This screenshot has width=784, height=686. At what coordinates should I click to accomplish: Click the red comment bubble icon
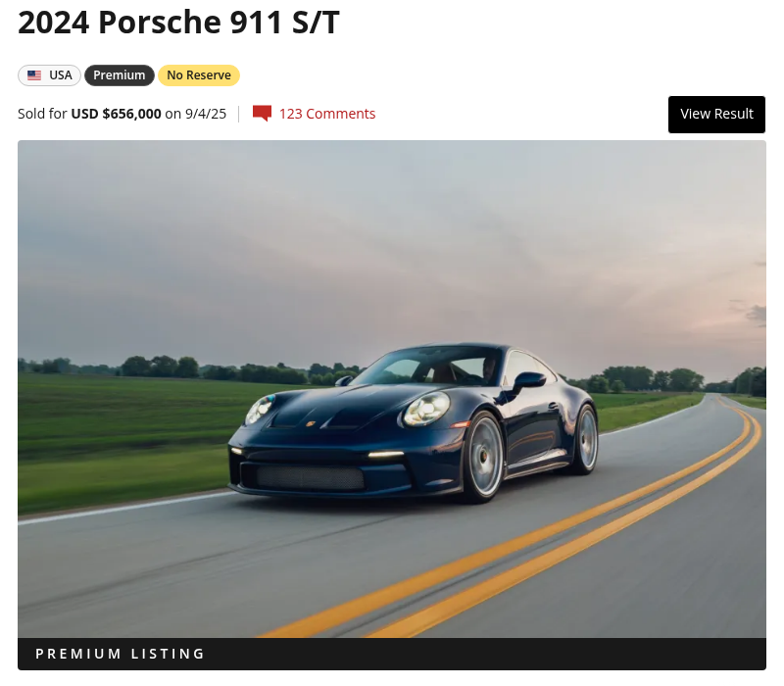pyautogui.click(x=262, y=114)
